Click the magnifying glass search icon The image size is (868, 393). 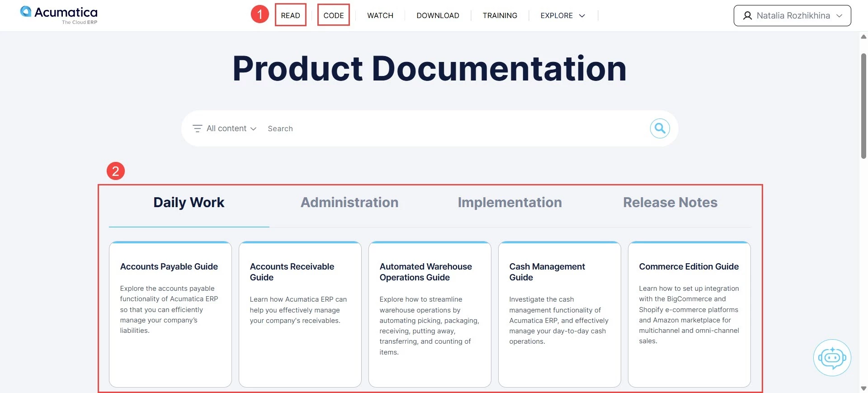[x=660, y=128]
